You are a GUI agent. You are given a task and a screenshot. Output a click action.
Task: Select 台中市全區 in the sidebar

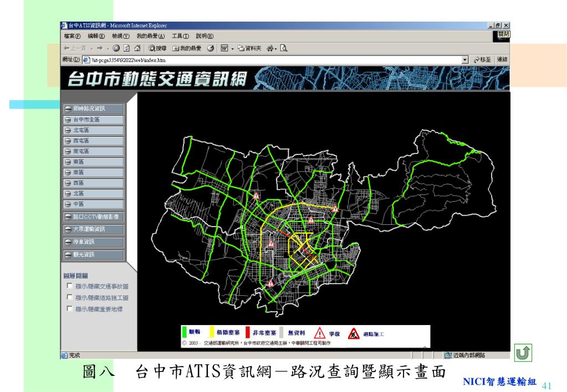(x=93, y=120)
